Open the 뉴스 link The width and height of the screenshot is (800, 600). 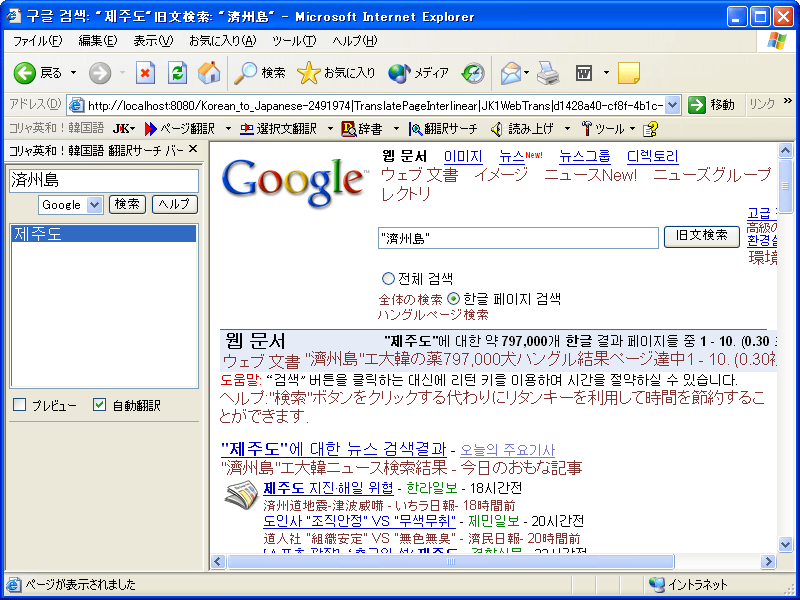pos(512,156)
